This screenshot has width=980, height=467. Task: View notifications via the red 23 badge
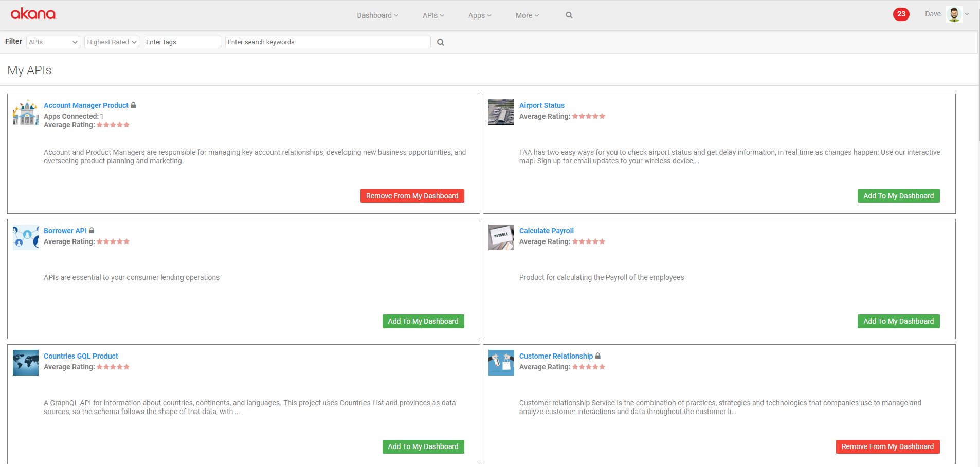(x=901, y=14)
